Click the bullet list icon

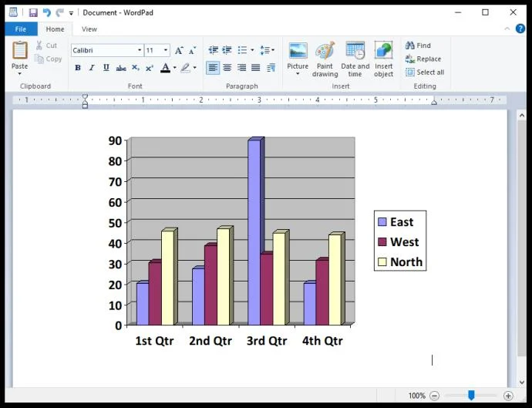click(242, 50)
